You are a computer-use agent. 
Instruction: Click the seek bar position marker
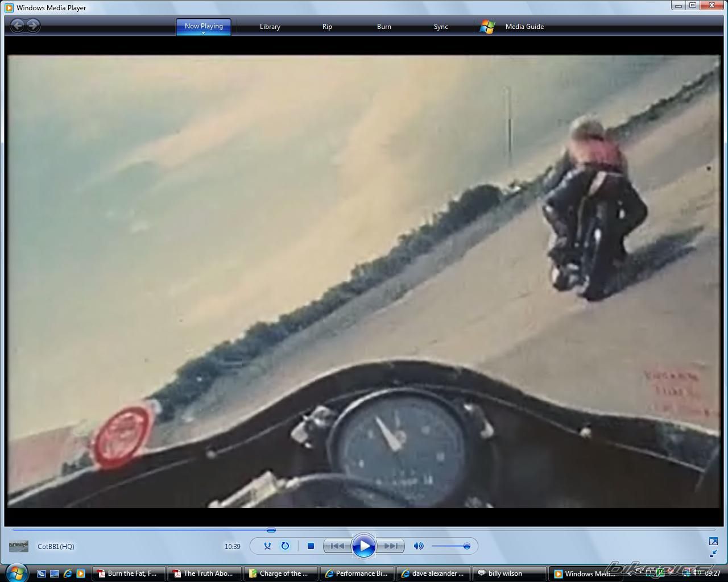(x=271, y=530)
